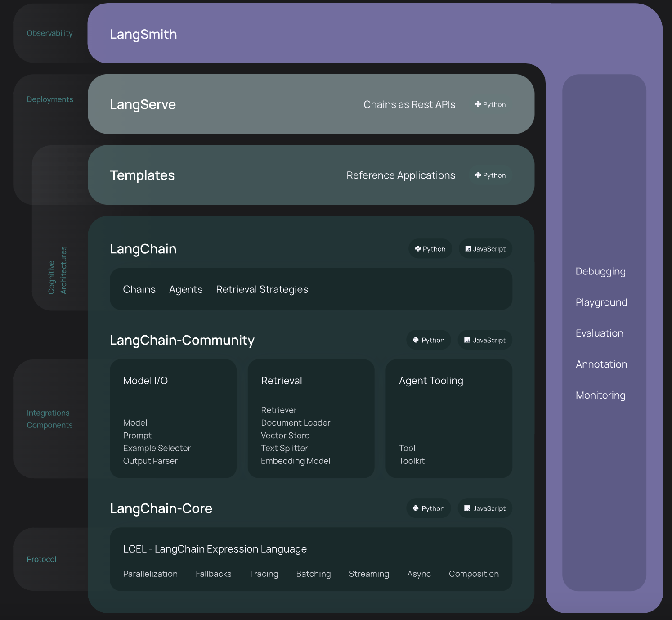This screenshot has height=620, width=672.
Task: Click the Agent Tooling card title
Action: point(431,381)
